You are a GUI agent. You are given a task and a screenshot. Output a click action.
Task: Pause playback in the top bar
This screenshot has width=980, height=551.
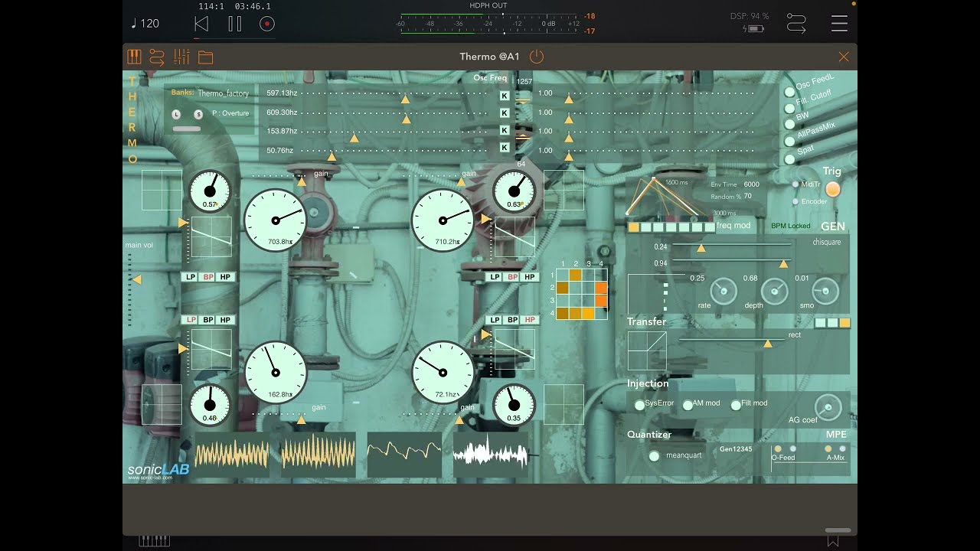pos(235,24)
